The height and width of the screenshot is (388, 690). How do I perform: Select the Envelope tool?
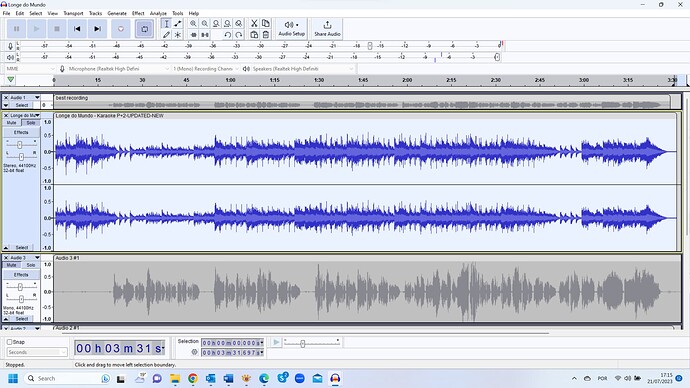(178, 24)
